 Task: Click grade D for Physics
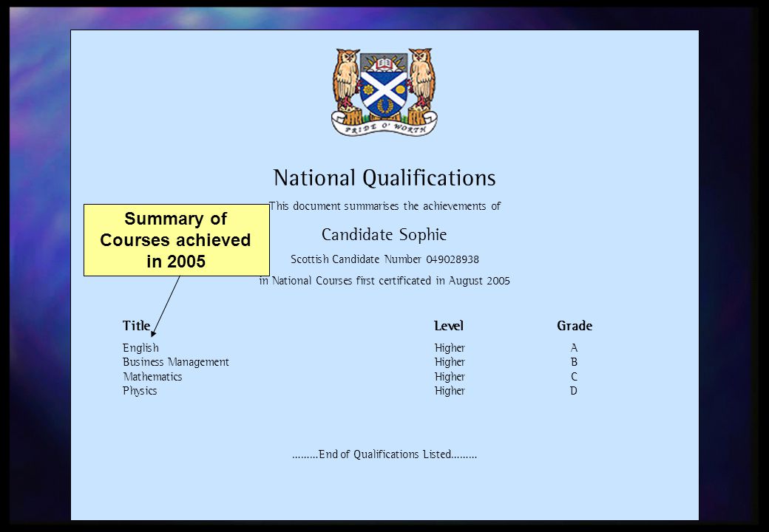[574, 391]
